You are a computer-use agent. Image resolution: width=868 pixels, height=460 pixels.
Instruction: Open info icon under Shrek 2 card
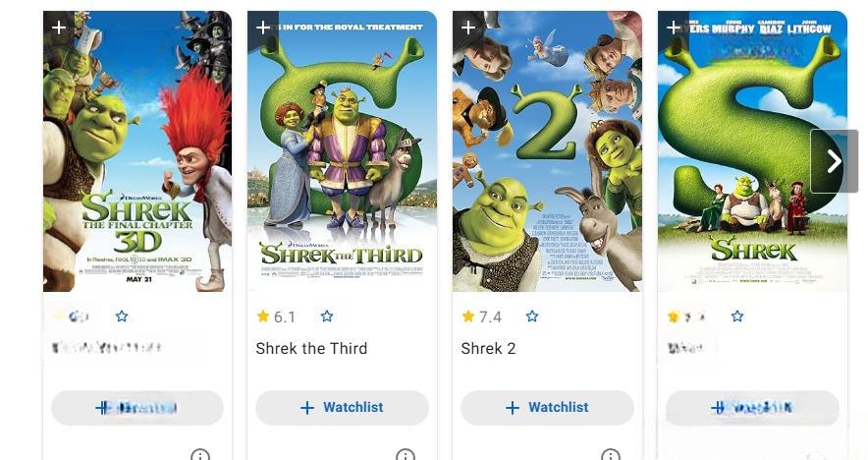tap(610, 455)
